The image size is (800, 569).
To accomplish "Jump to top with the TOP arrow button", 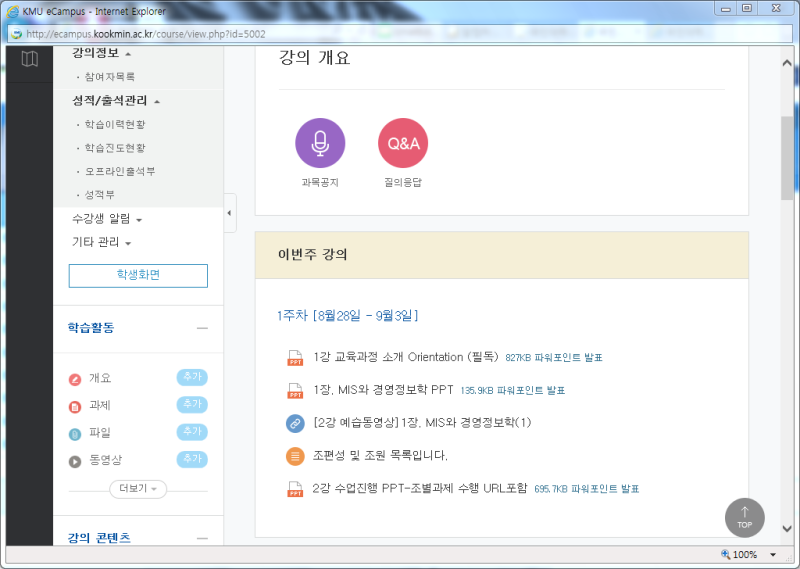I will coord(744,518).
